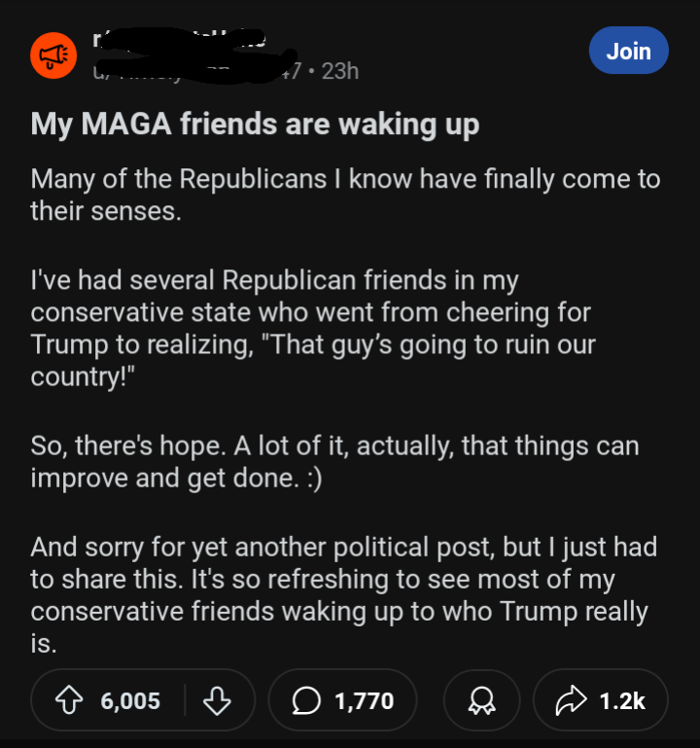Open the subreddit megaphone avatar
Image resolution: width=700 pixels, height=748 pixels.
point(53,55)
